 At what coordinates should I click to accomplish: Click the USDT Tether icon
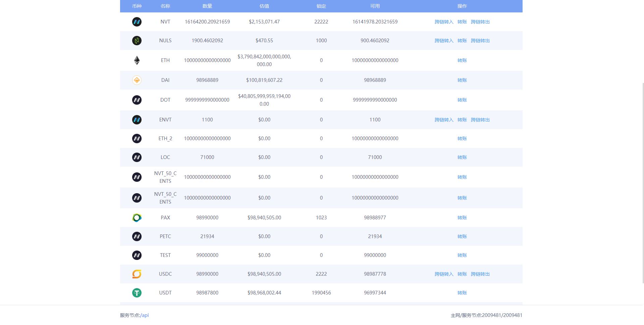pos(137,293)
